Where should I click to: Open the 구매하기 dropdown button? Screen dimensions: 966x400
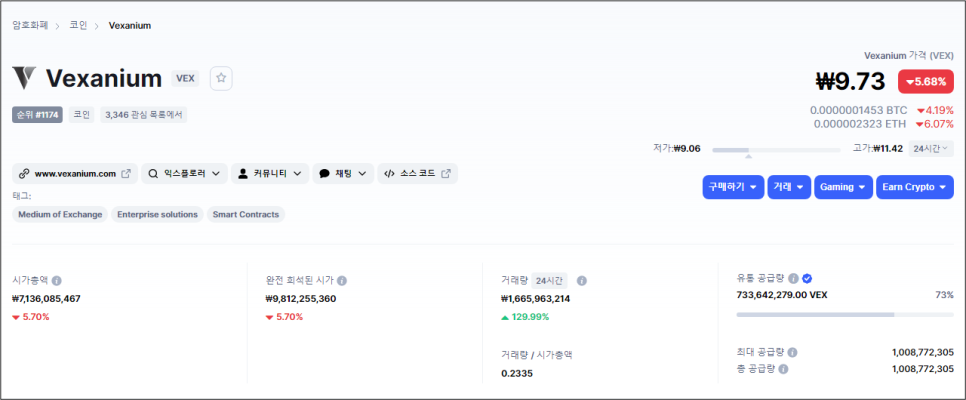pos(734,187)
